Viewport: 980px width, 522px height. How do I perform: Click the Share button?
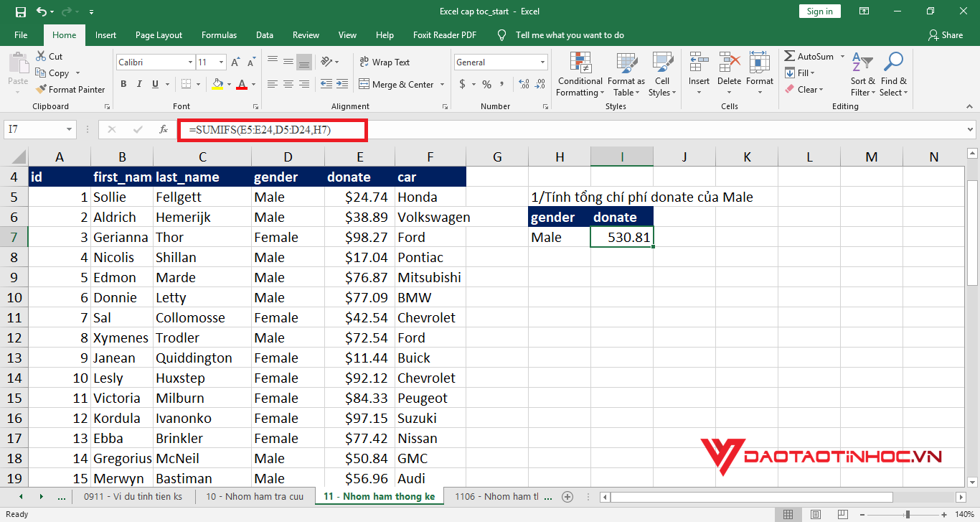pos(945,34)
